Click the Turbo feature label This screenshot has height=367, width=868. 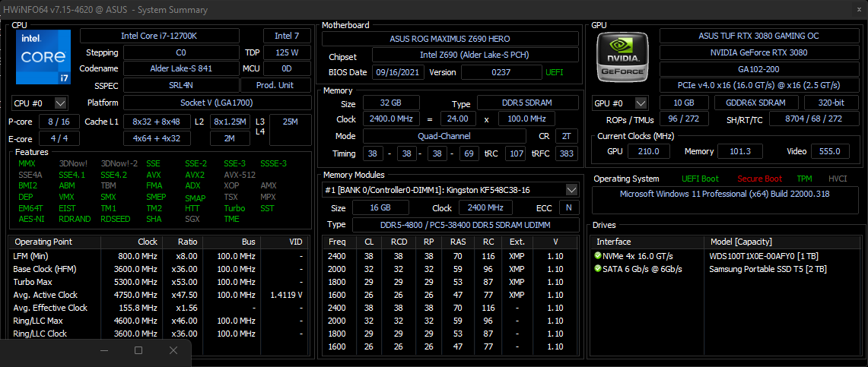234,208
